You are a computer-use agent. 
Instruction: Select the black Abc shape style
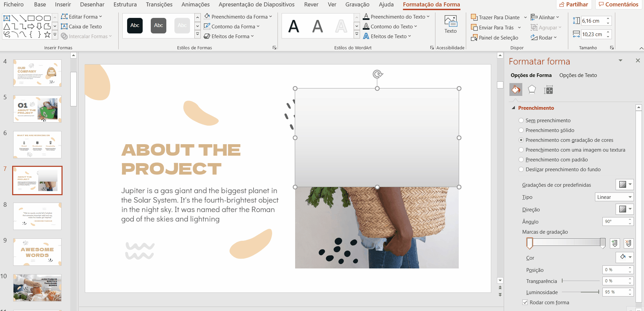click(x=135, y=26)
